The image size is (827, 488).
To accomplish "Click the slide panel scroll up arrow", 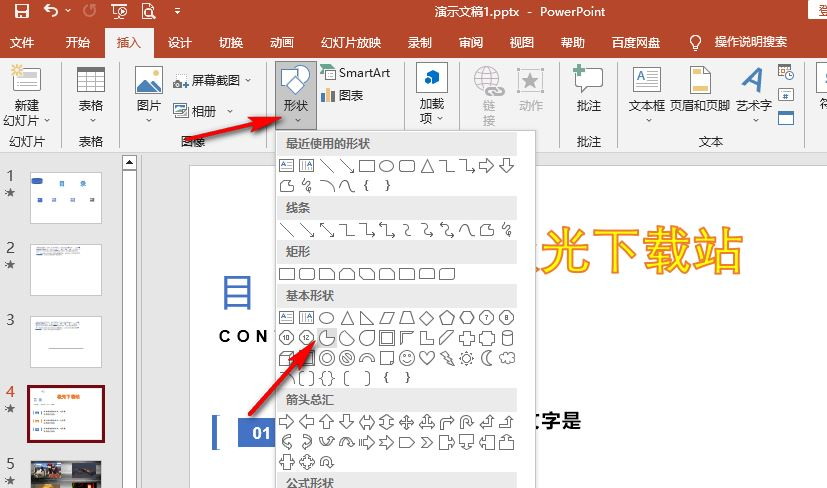I will [x=129, y=163].
